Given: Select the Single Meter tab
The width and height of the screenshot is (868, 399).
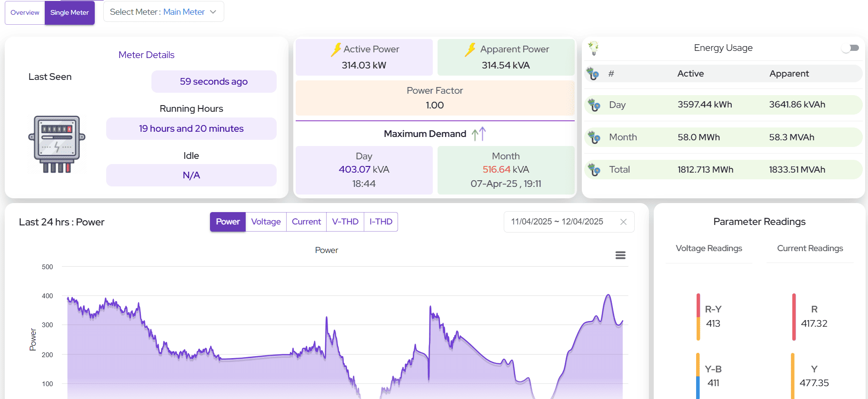Looking at the screenshot, I should (x=70, y=12).
